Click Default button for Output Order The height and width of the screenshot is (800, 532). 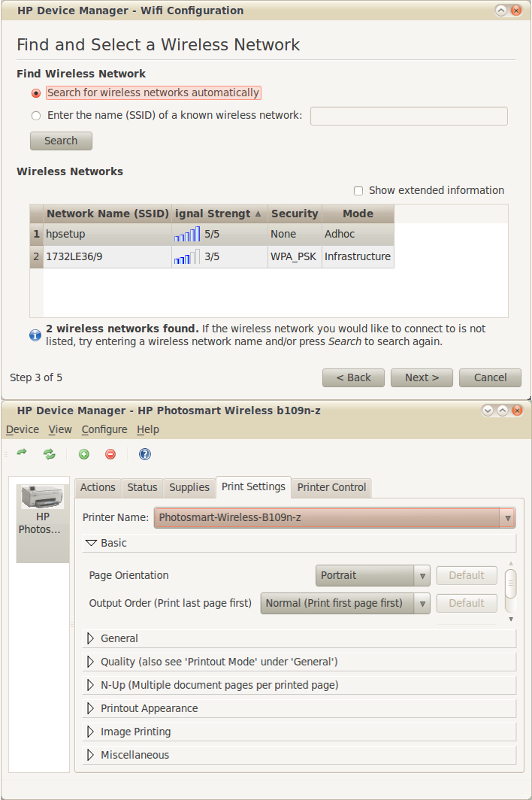tap(467, 604)
